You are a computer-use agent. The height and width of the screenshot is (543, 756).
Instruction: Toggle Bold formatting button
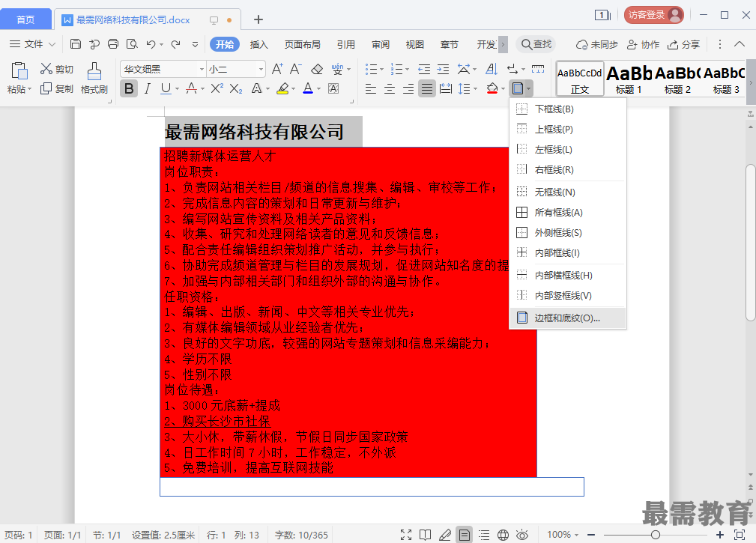coord(129,88)
